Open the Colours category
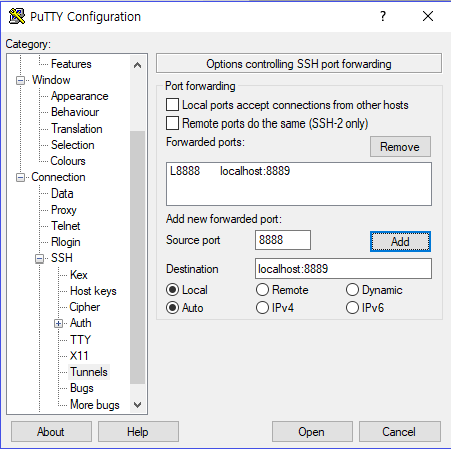451x449 pixels. click(68, 161)
